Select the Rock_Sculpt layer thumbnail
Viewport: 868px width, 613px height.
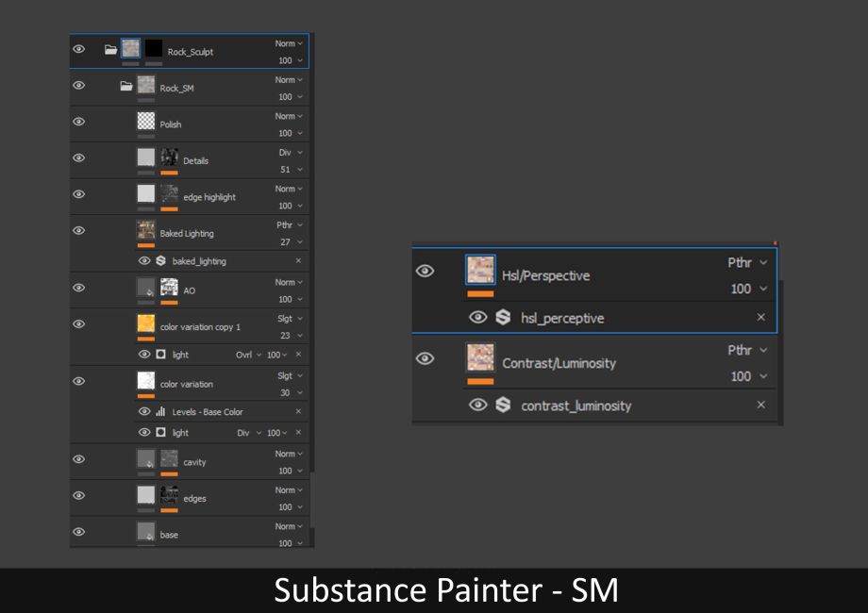(x=130, y=49)
